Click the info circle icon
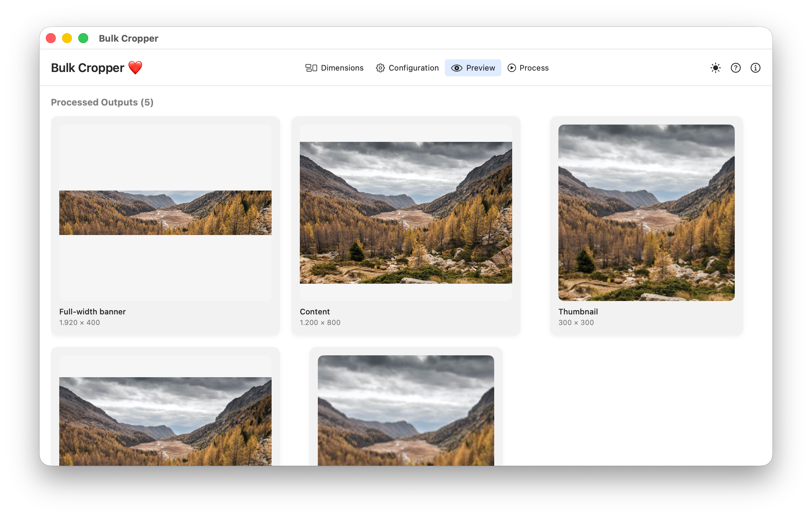This screenshot has height=518, width=812. [755, 68]
